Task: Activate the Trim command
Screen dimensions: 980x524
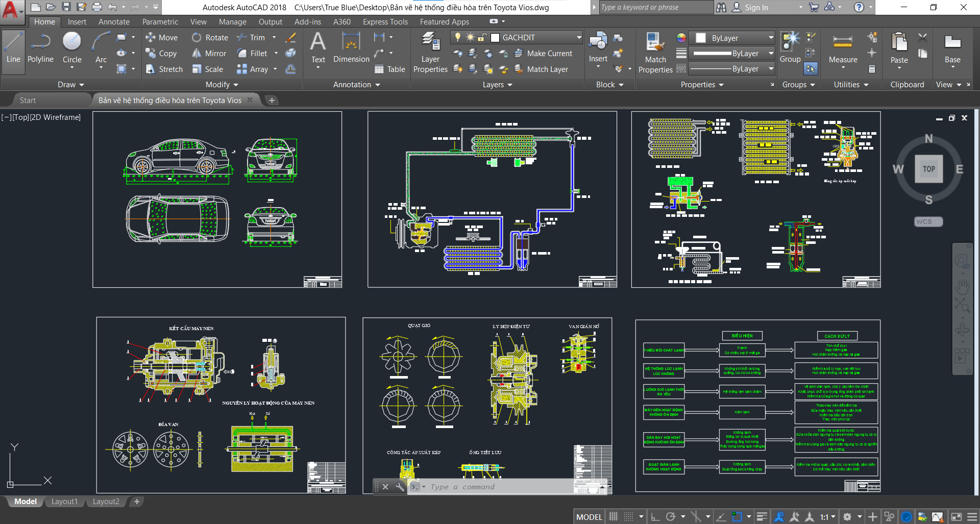Action: tap(251, 37)
